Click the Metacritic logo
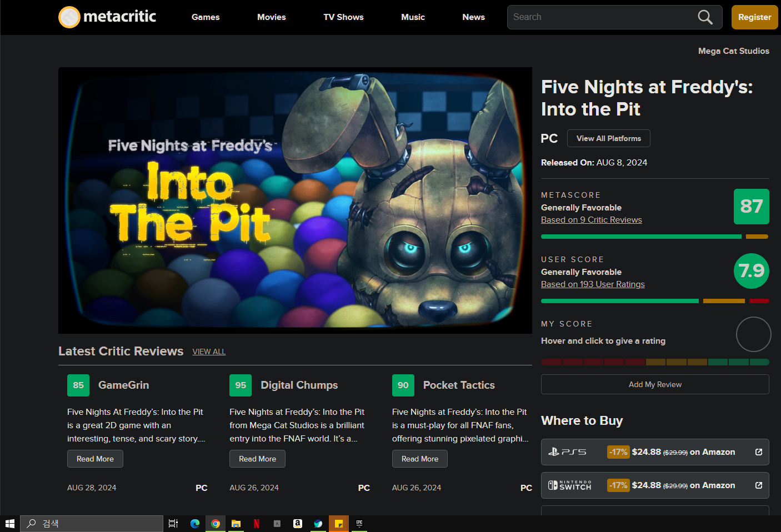 point(107,17)
